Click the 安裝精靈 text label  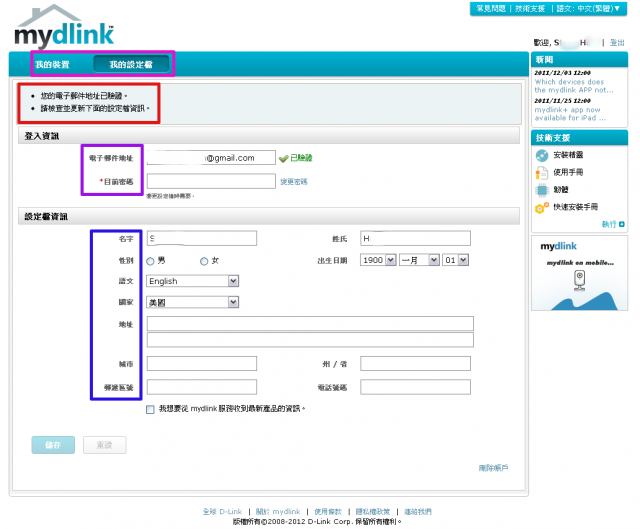click(568, 155)
